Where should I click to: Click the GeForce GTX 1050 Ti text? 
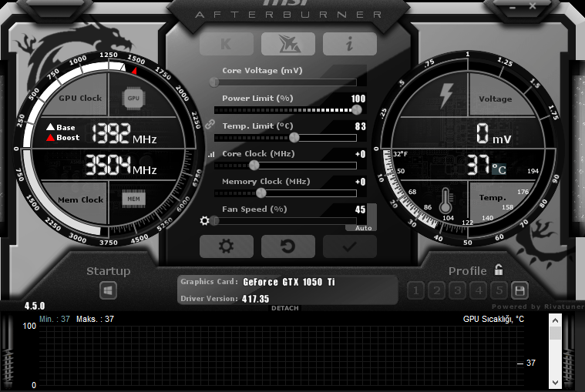pyautogui.click(x=289, y=282)
